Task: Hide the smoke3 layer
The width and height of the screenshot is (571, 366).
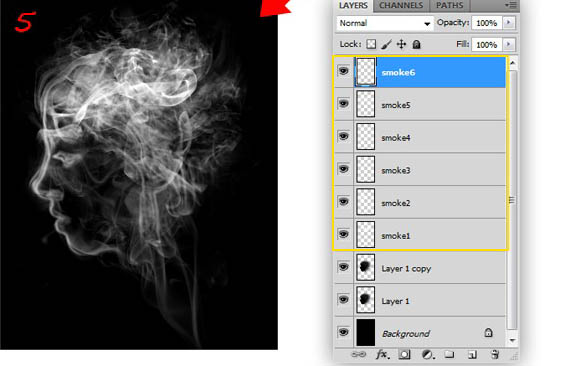Action: (x=343, y=169)
